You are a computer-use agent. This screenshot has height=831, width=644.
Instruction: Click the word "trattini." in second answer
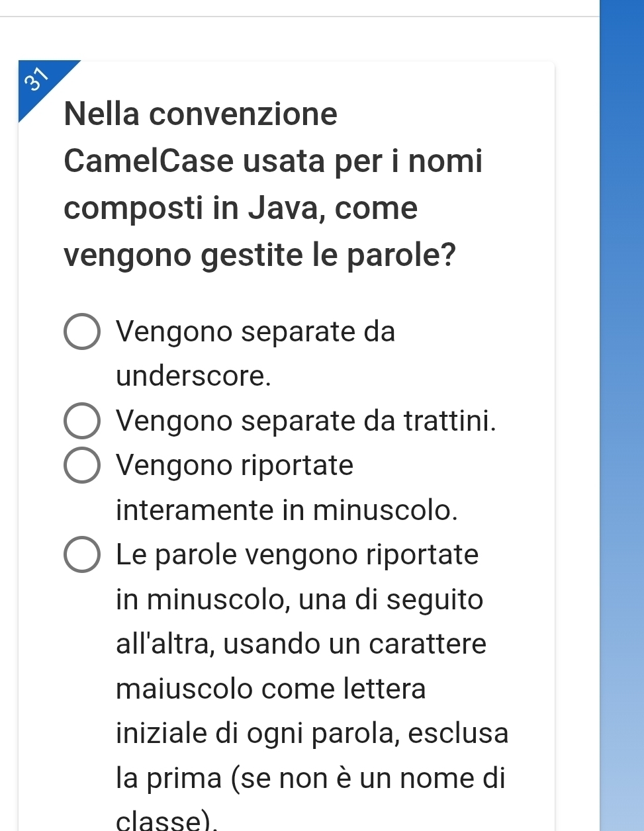pos(449,421)
